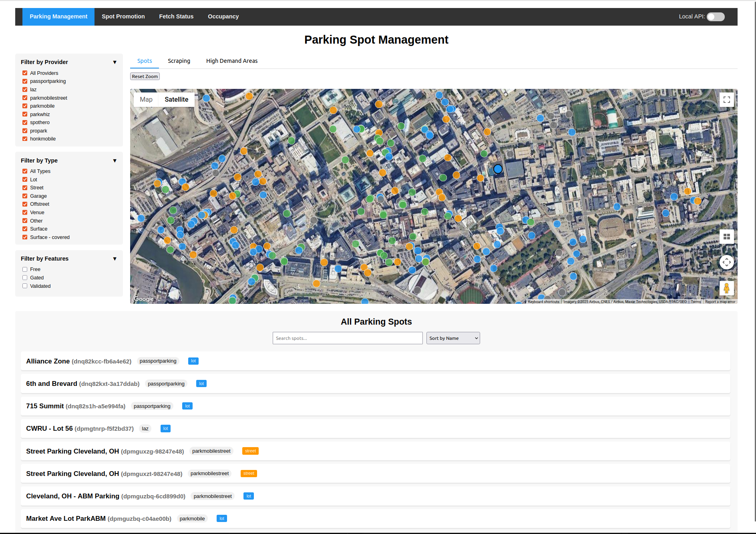Screen dimensions: 756x534
Task: Switch to the Scraping tab
Action: click(x=179, y=61)
